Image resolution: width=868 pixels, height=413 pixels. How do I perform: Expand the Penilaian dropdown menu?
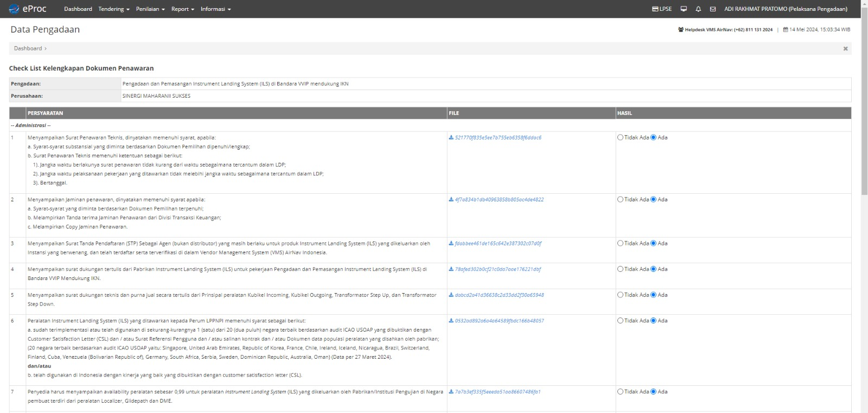tap(150, 9)
